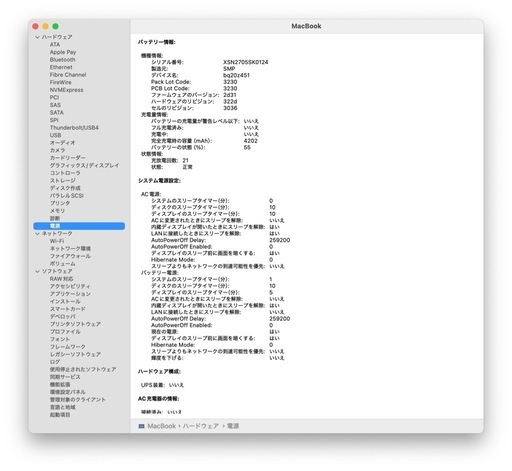
Task: Select ATA in the sidebar
Action: tap(55, 45)
